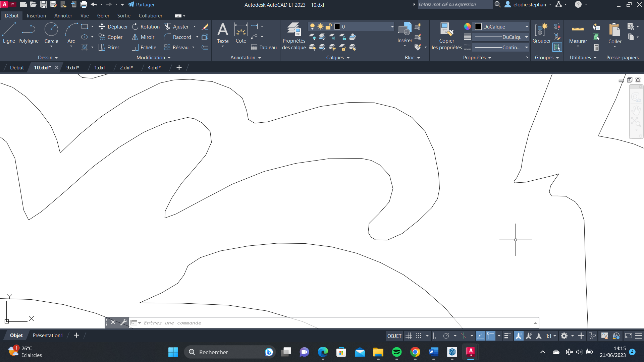The height and width of the screenshot is (362, 644).
Task: Expand the Dessin panel
Action: click(x=48, y=58)
